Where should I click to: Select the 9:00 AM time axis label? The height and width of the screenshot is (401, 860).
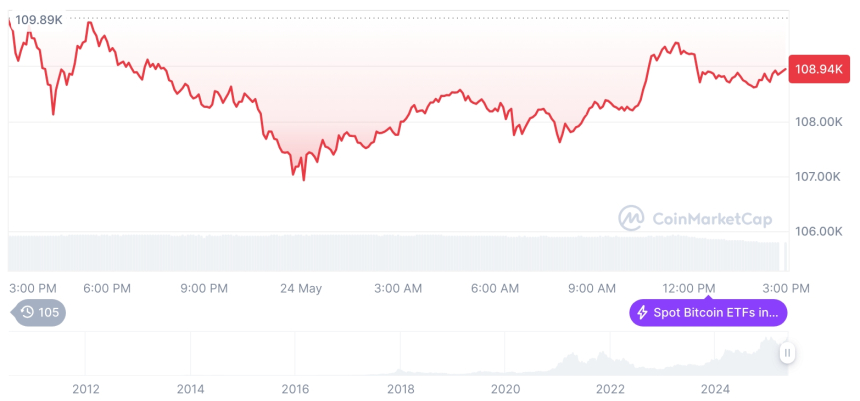[592, 288]
